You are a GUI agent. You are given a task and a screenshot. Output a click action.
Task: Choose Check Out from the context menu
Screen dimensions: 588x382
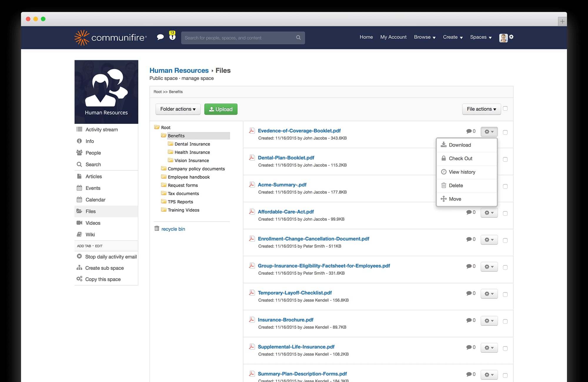click(461, 158)
